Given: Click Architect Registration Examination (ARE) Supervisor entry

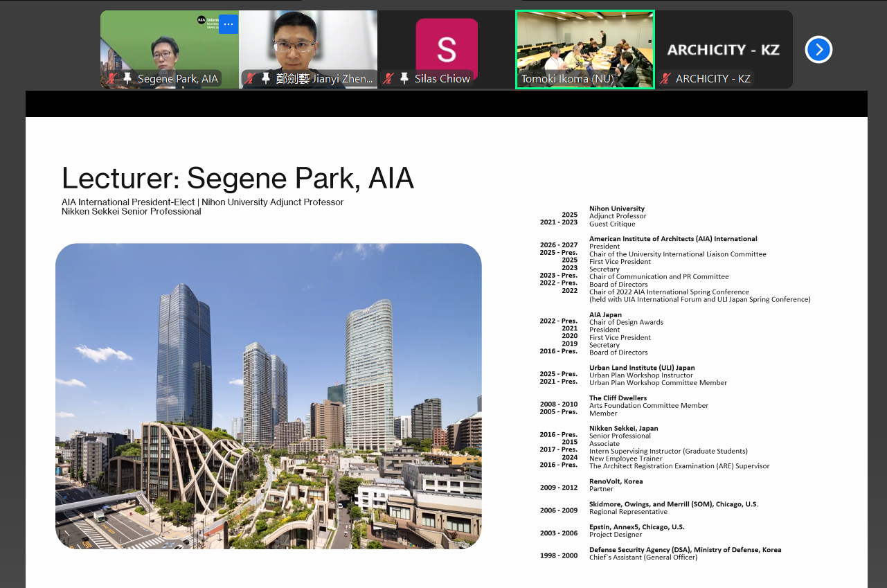Looking at the screenshot, I should coord(679,466).
